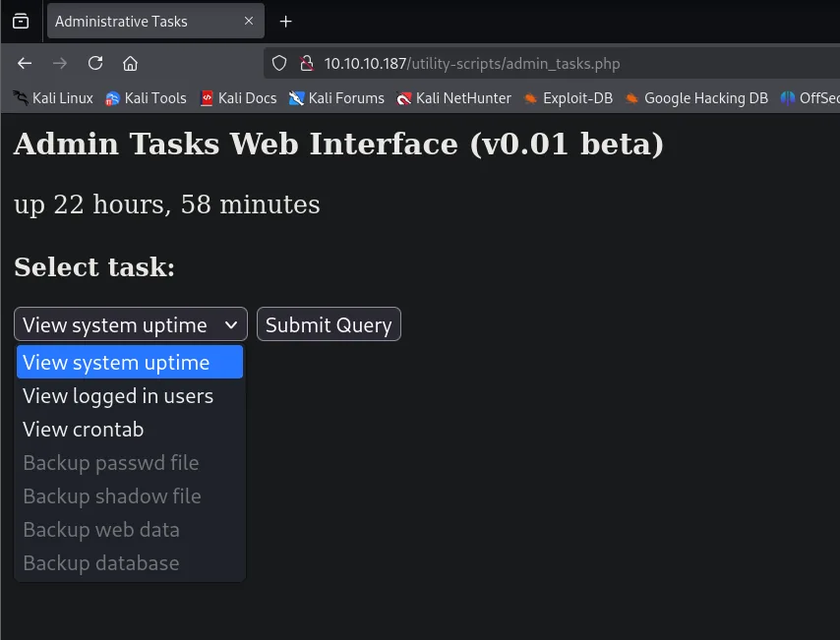Viewport: 840px width, 640px height.
Task: Open the Kali NetHunter bookmark
Action: tap(453, 98)
